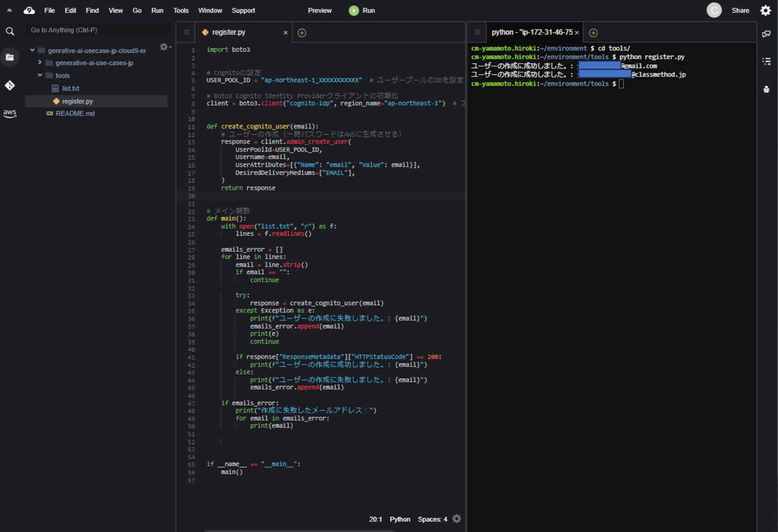Click the Environment folder sidebar icon
This screenshot has height=532, width=778.
pyautogui.click(x=10, y=57)
